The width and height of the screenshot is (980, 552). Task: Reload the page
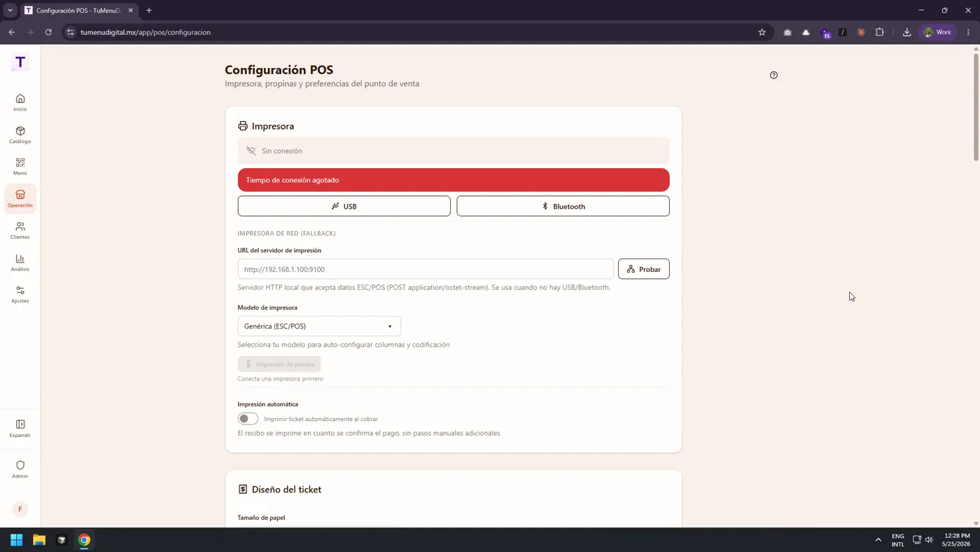point(48,32)
